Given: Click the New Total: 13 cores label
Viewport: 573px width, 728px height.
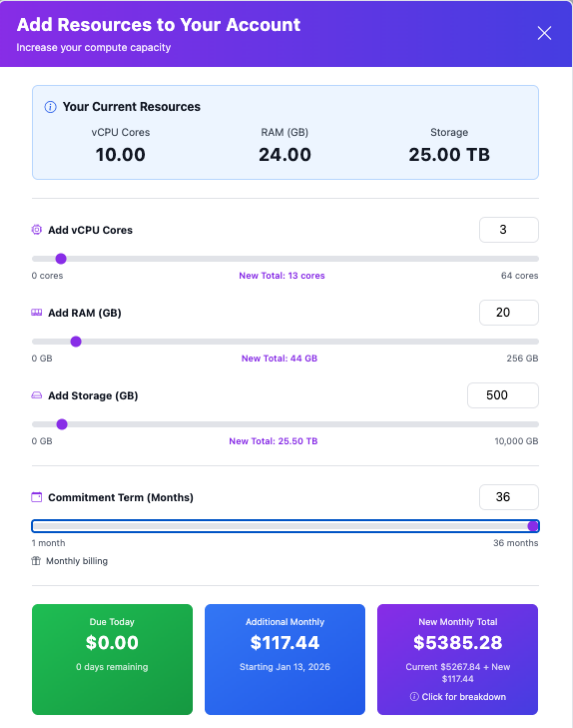Looking at the screenshot, I should pyautogui.click(x=282, y=275).
